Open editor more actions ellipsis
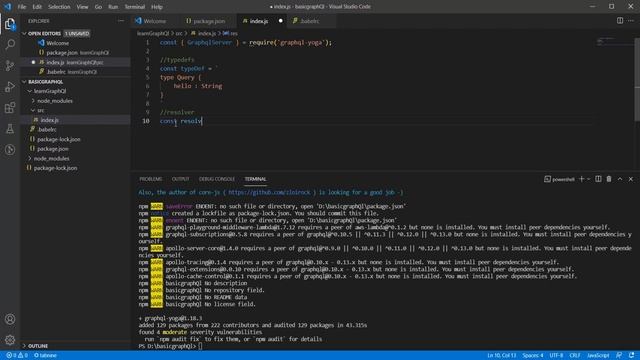This screenshot has width=640, height=360. click(x=631, y=20)
